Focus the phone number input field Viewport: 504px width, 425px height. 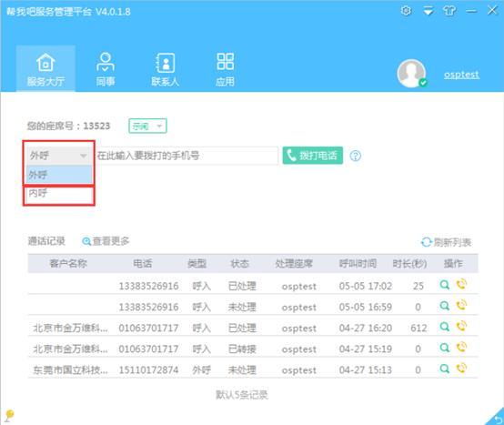186,156
